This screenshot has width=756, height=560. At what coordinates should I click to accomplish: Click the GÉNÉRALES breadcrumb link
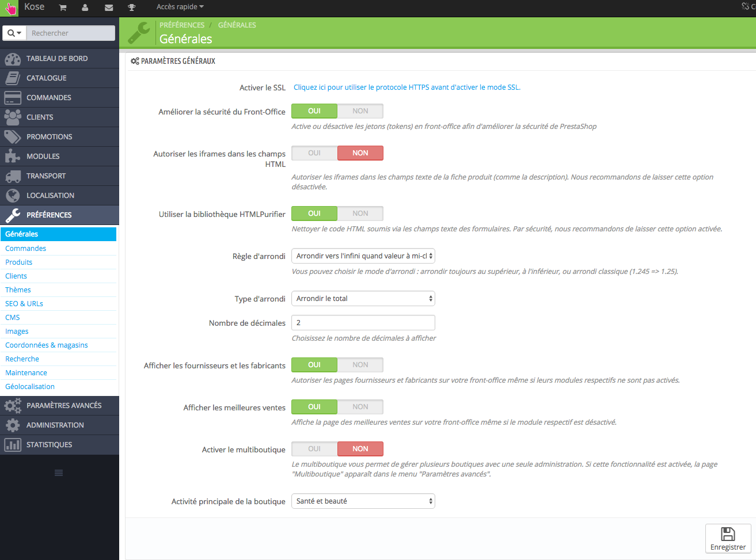coord(237,25)
